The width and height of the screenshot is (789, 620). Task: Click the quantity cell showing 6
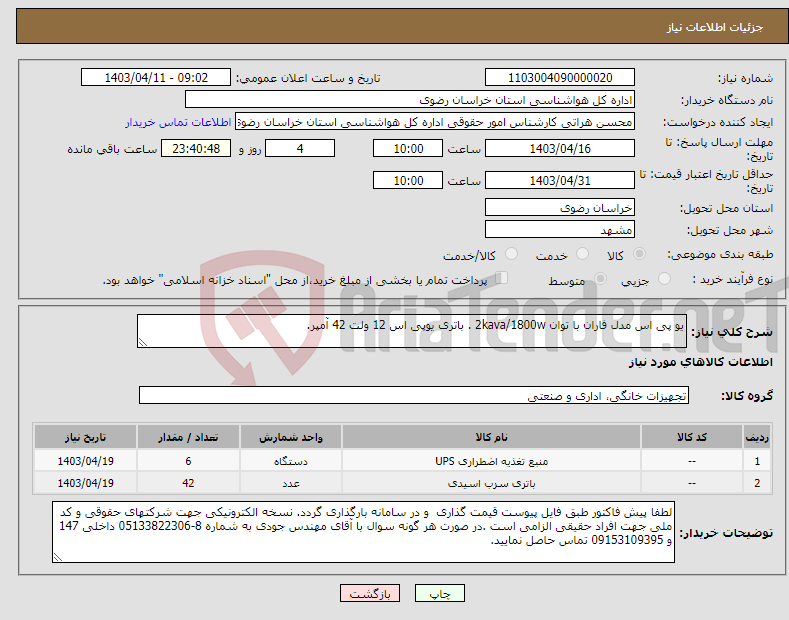[x=188, y=461]
